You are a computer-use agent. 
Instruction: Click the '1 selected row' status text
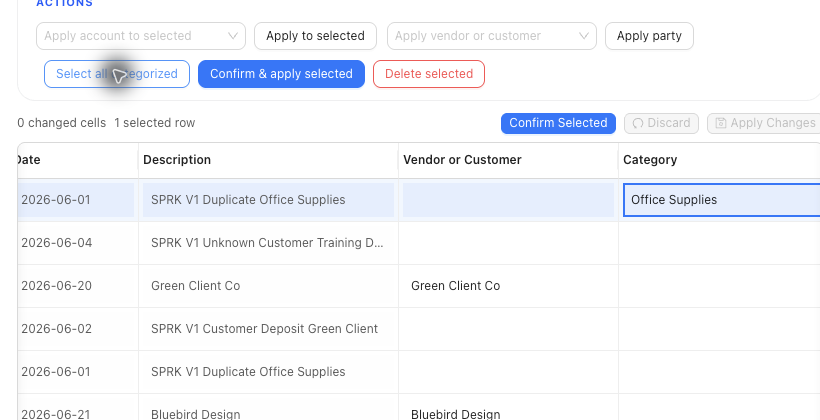click(x=155, y=123)
